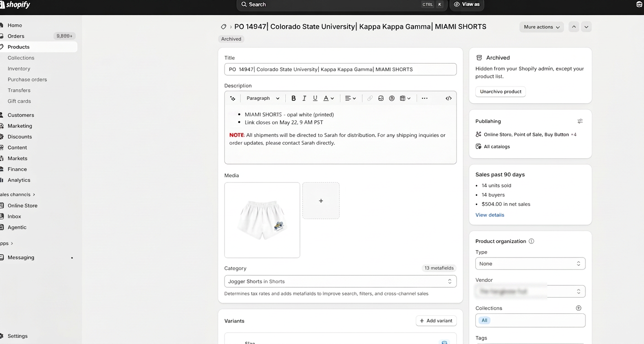The width and height of the screenshot is (644, 344).
Task: Click the add media plus tile
Action: (321, 201)
